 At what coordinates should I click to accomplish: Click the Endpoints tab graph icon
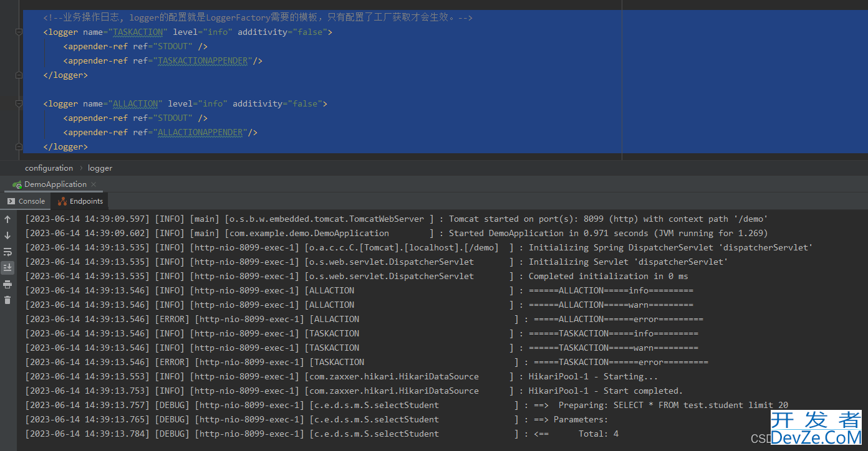point(62,201)
